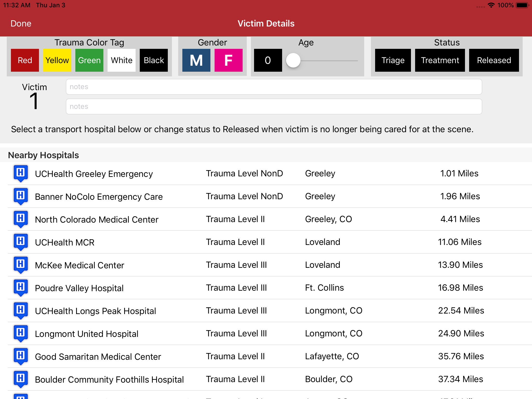Viewport: 532px width, 399px height.
Task: Click the Age slider handle
Action: 293,60
